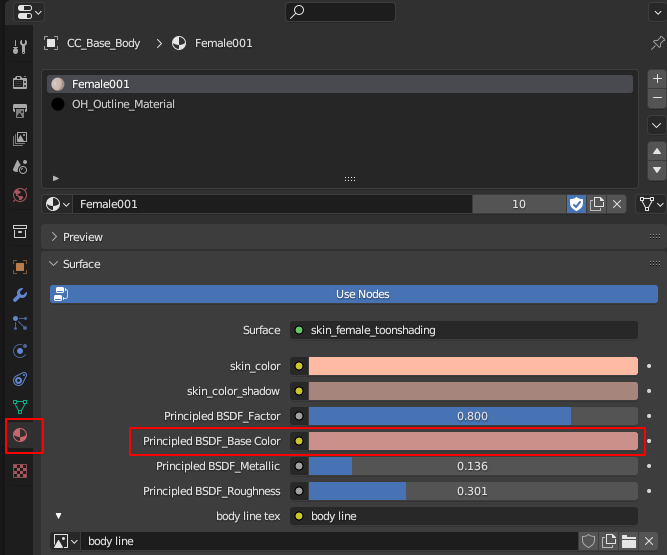Click the Principled BSDF_Factor socket dot

pos(299,416)
